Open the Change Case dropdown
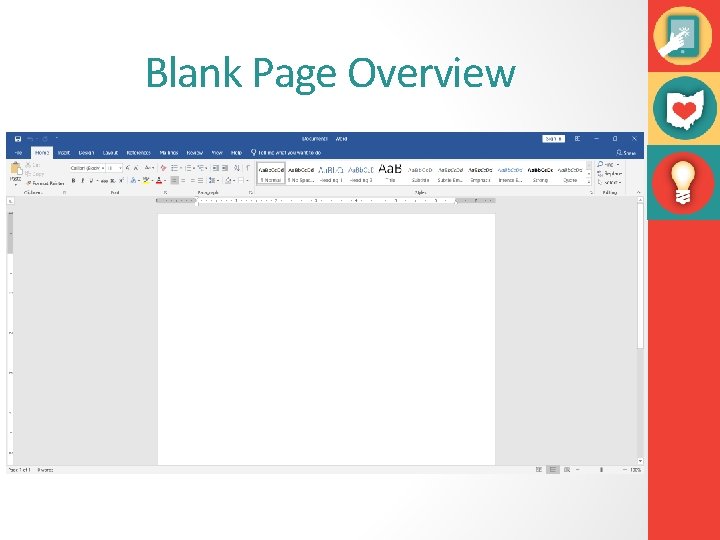Image resolution: width=720 pixels, height=540 pixels. [x=149, y=168]
